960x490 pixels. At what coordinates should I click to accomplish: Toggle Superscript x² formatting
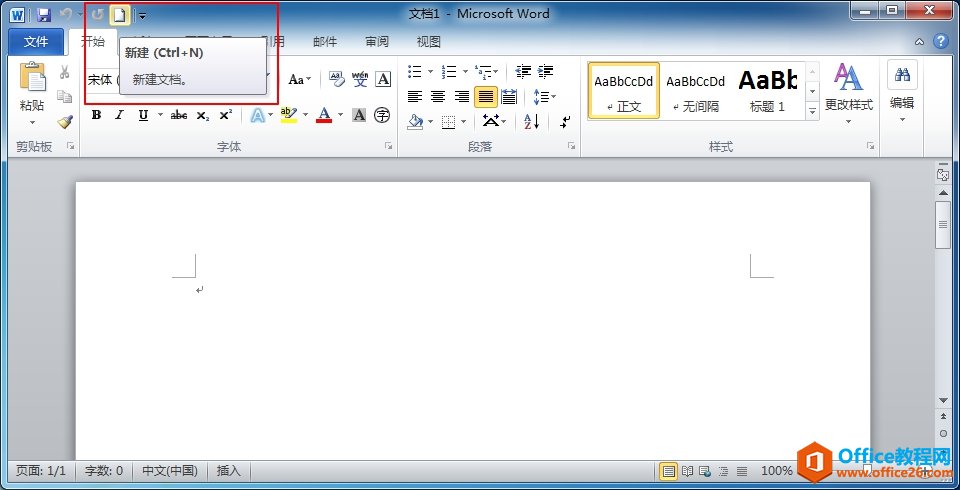tap(226, 115)
